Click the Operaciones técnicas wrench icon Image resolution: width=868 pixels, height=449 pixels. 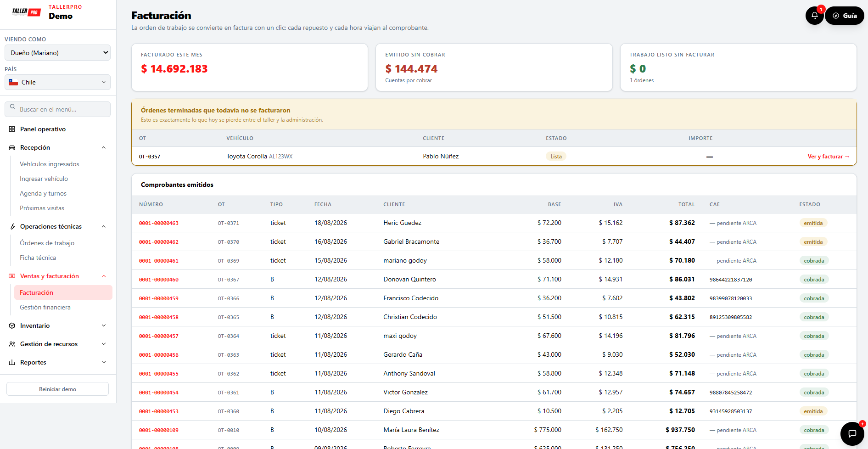(x=12, y=226)
